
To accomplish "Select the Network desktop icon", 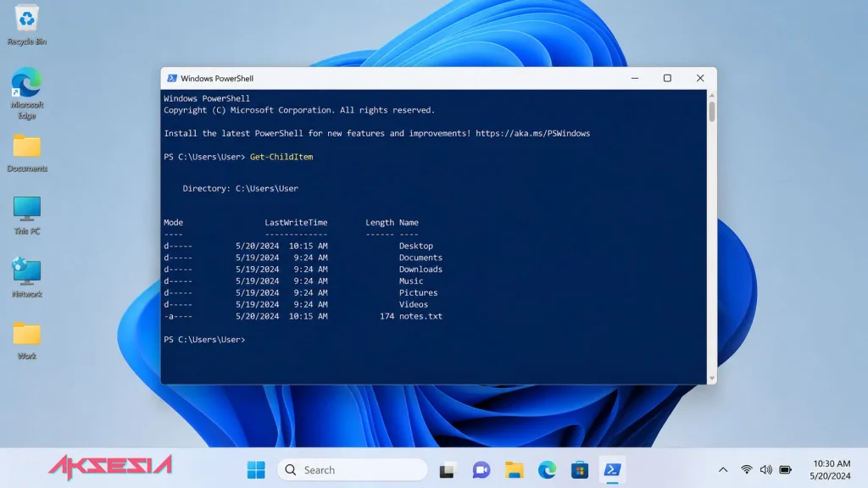I will 26,278.
